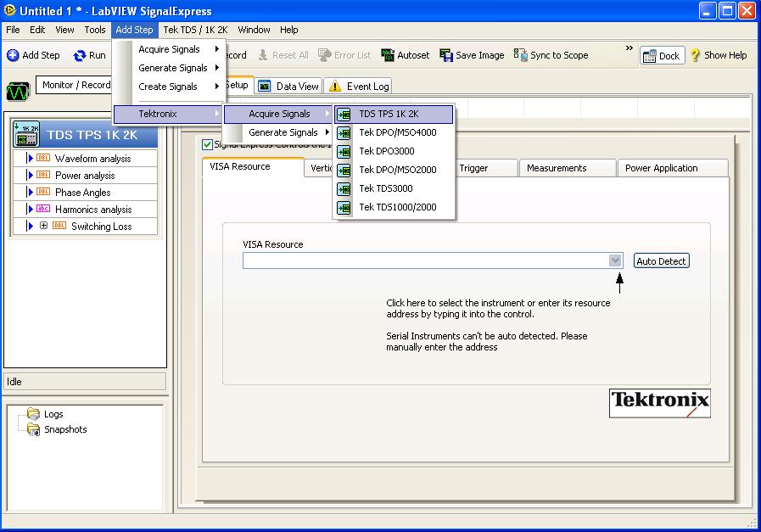Click the Tek TDS1000/2000 menu icon

(x=344, y=208)
